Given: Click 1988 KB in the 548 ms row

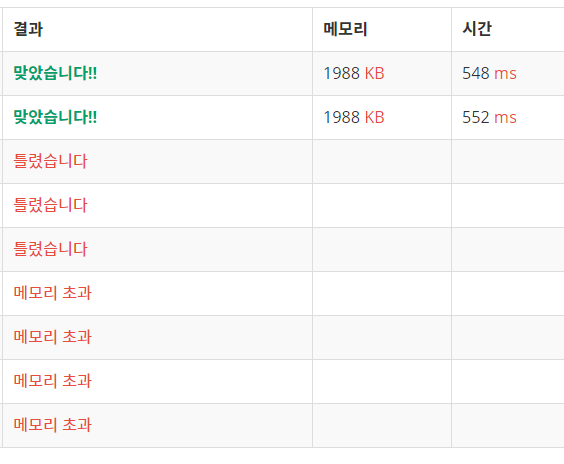Looking at the screenshot, I should tap(354, 73).
